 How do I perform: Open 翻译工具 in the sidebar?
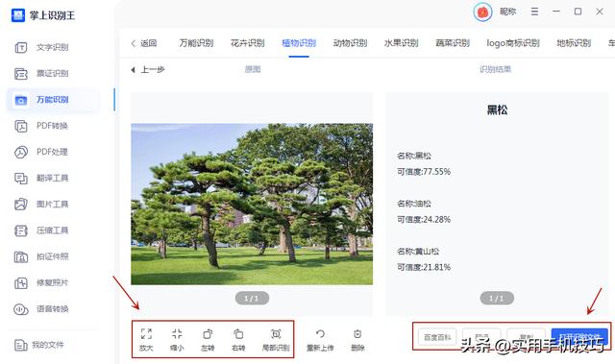coord(41,179)
